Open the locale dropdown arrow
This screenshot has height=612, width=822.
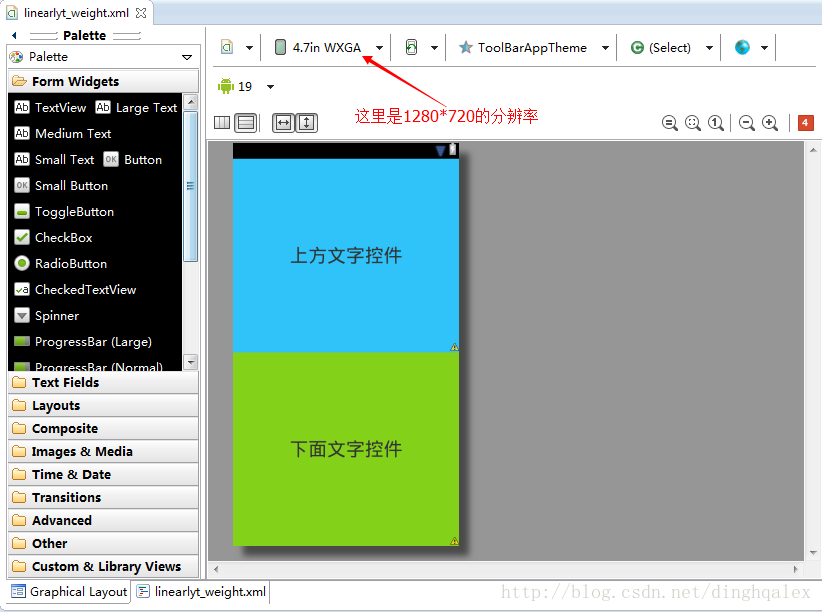[x=765, y=48]
